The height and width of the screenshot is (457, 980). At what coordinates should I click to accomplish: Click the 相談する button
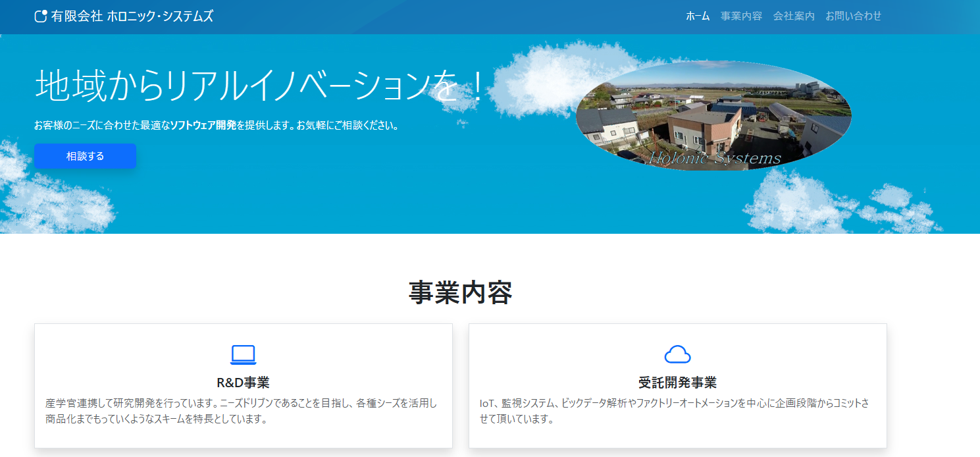tap(85, 156)
